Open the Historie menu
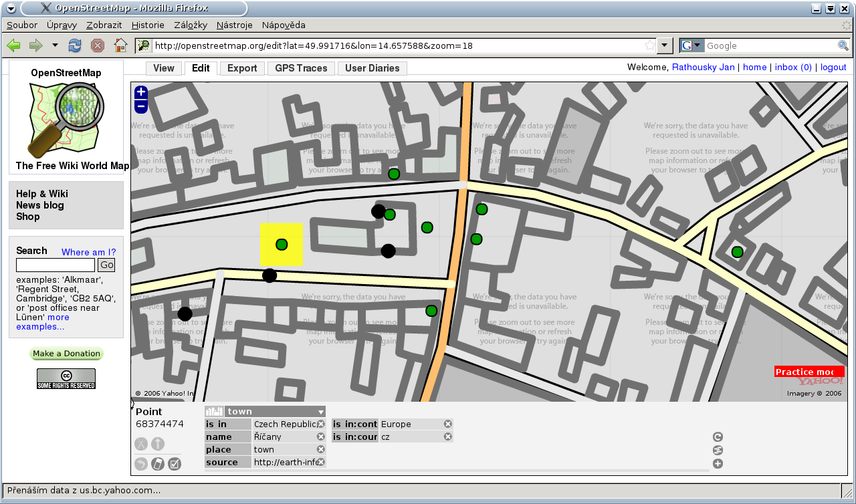Image resolution: width=856 pixels, height=504 pixels. [x=148, y=25]
